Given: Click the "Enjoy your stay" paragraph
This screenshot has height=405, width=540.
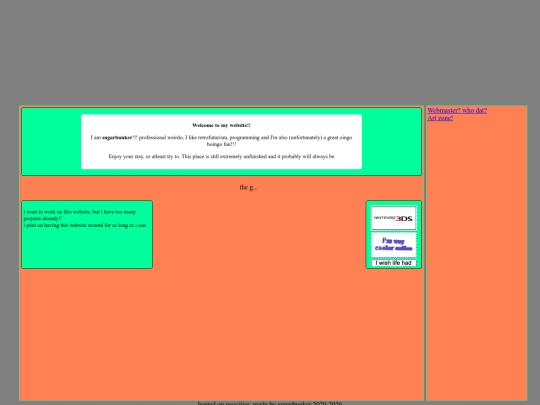Looking at the screenshot, I should 221,157.
